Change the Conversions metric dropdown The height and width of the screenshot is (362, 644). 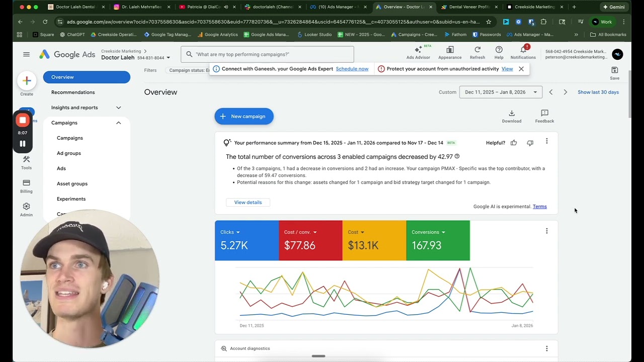pyautogui.click(x=428, y=232)
